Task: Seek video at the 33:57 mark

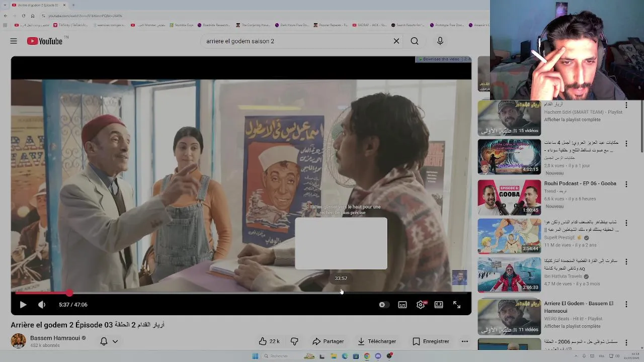Action: pyautogui.click(x=341, y=293)
